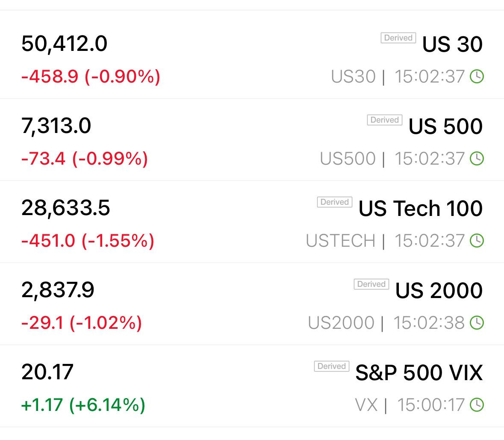Click the clock icon in the VIX row
The image size is (504, 440).
coord(477,405)
